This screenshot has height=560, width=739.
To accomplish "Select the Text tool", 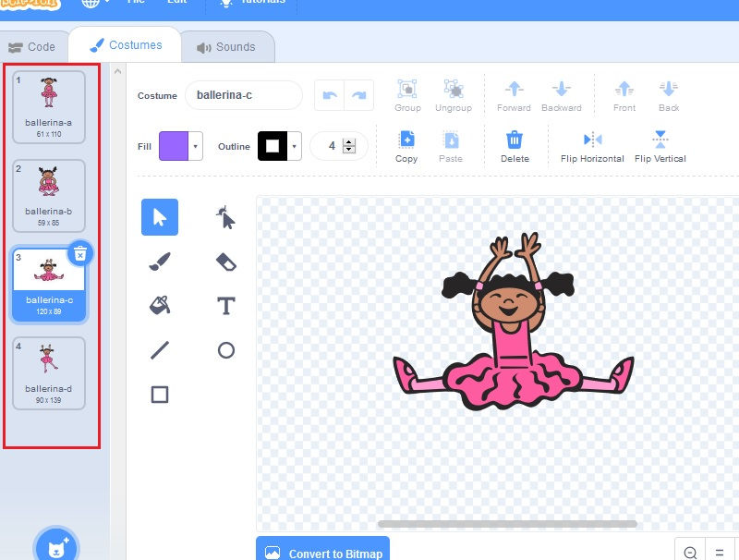I will click(x=225, y=306).
